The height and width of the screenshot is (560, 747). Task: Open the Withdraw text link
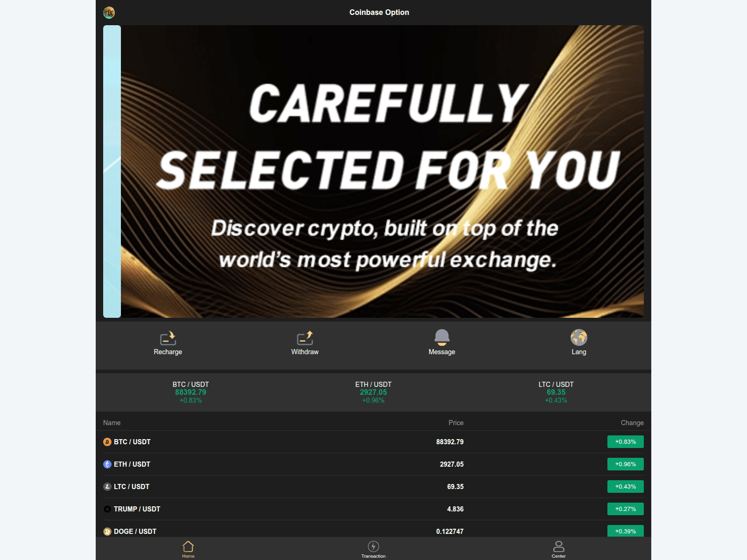[x=305, y=352]
